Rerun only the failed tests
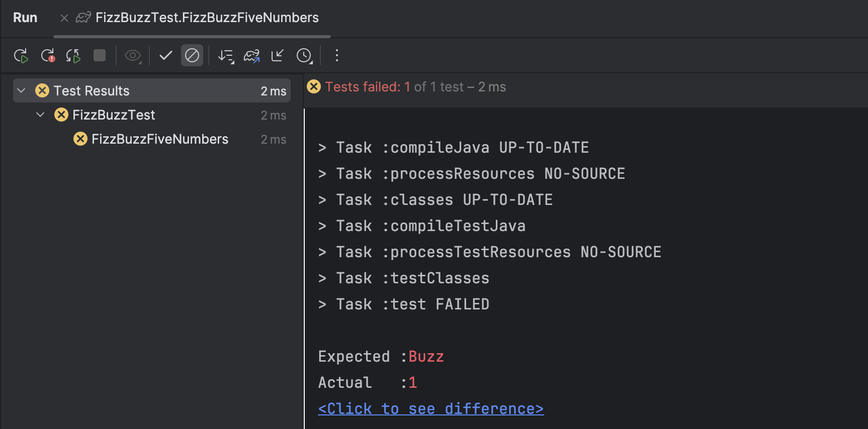Viewport: 868px width, 429px height. 48,55
